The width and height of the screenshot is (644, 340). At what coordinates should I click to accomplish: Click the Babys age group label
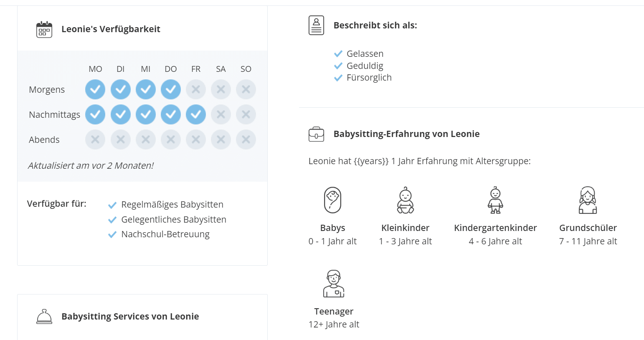[x=332, y=228]
